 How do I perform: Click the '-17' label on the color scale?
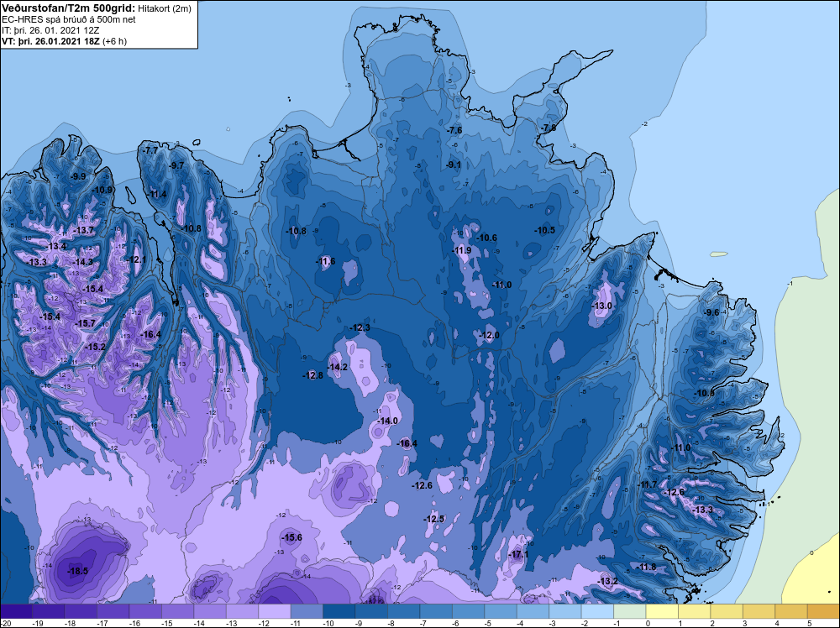102,623
